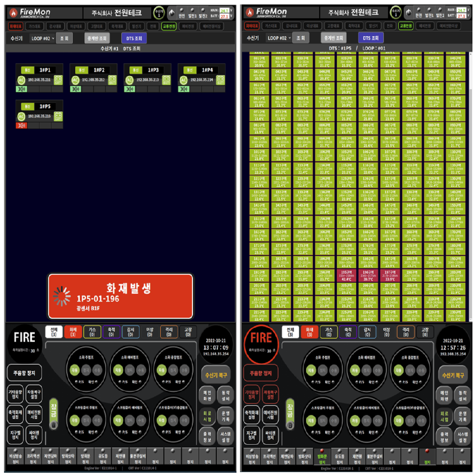Screen dimensions: 476x476
Task: Click the blue DTS 조회 button in right panel
Action: click(x=371, y=38)
